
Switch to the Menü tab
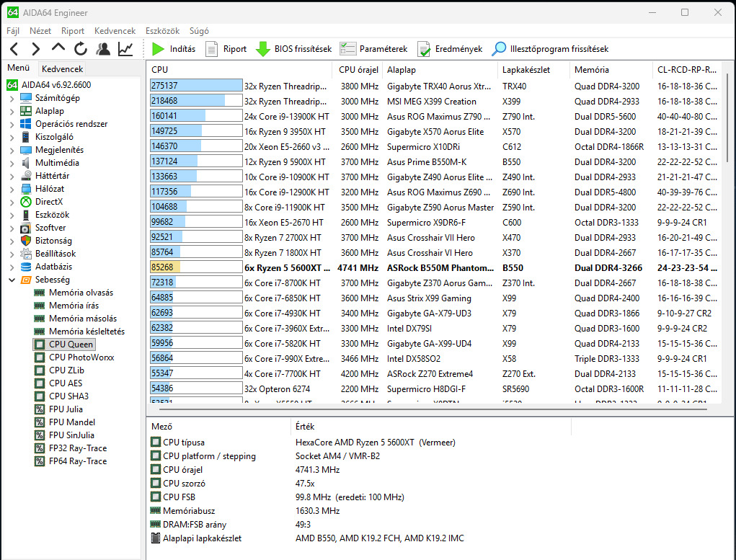pos(19,68)
